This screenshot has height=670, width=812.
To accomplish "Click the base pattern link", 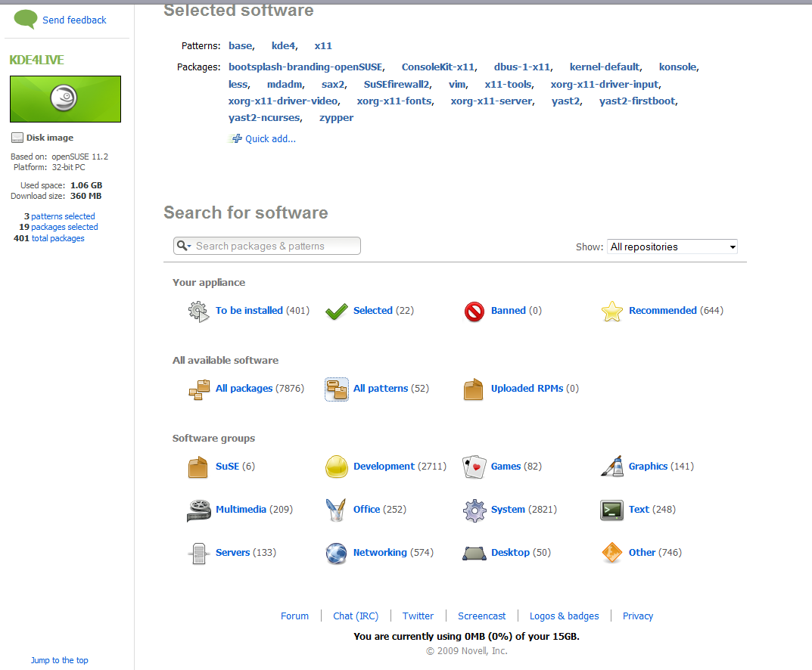I will pos(241,45).
